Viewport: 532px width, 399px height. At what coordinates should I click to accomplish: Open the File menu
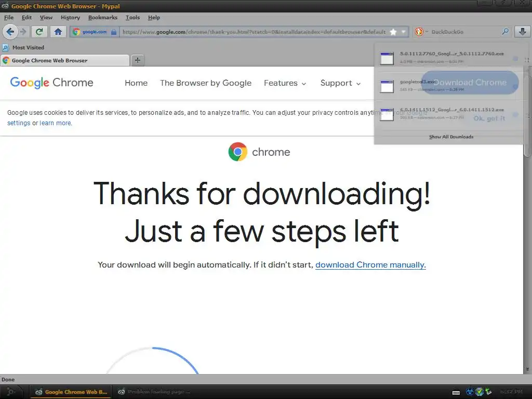tap(9, 17)
